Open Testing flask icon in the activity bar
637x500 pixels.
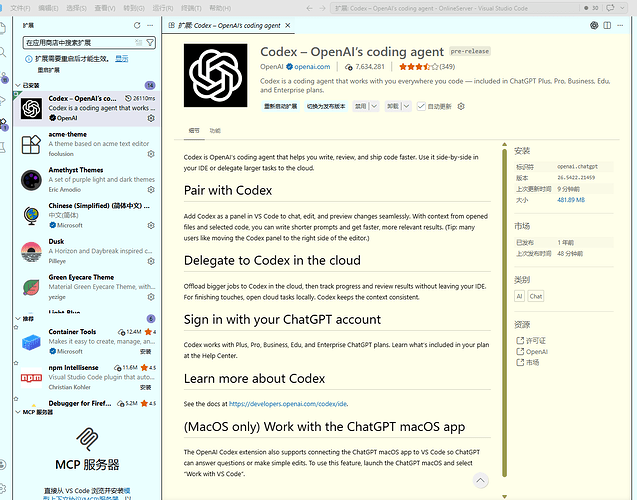(x=3, y=147)
